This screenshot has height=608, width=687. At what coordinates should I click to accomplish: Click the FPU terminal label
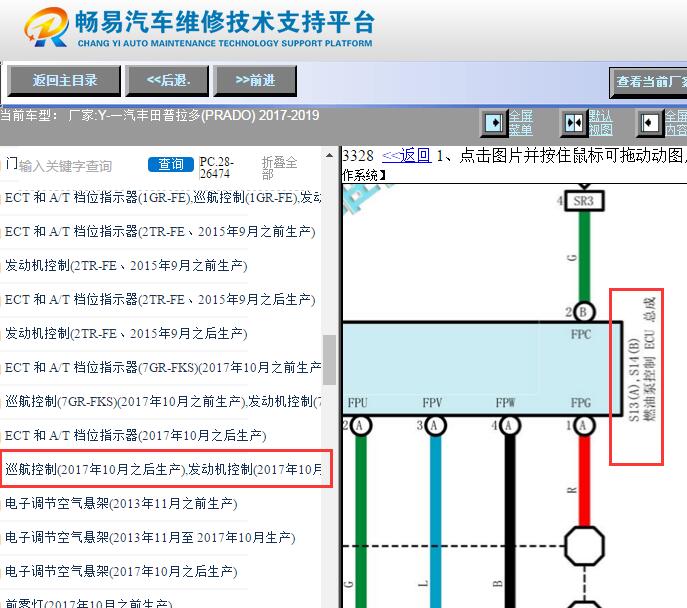(358, 403)
